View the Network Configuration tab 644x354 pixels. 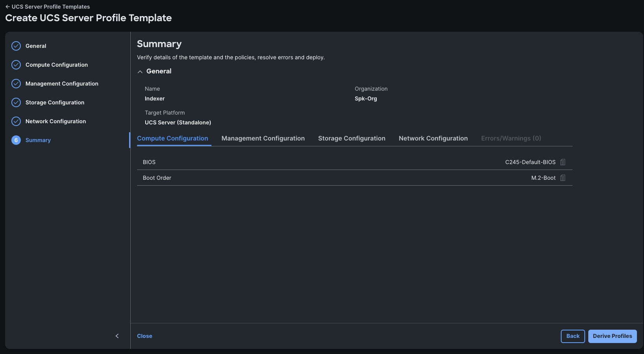click(433, 138)
